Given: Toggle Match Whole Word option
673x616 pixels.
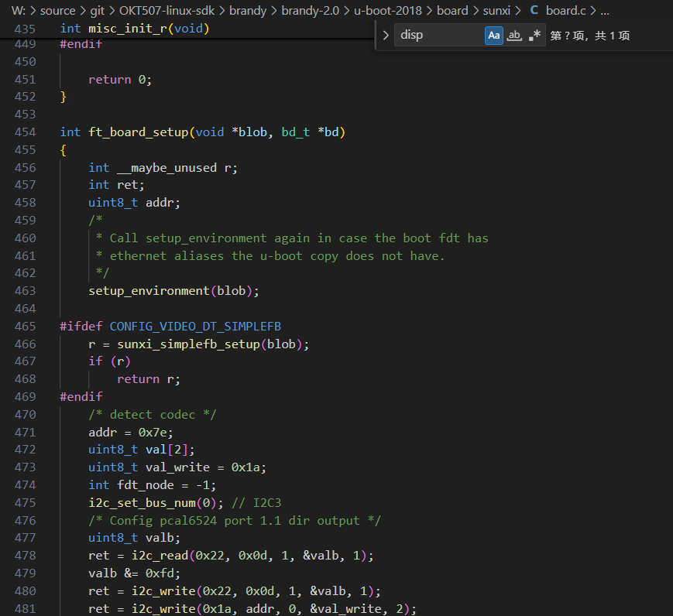Looking at the screenshot, I should pyautogui.click(x=514, y=35).
